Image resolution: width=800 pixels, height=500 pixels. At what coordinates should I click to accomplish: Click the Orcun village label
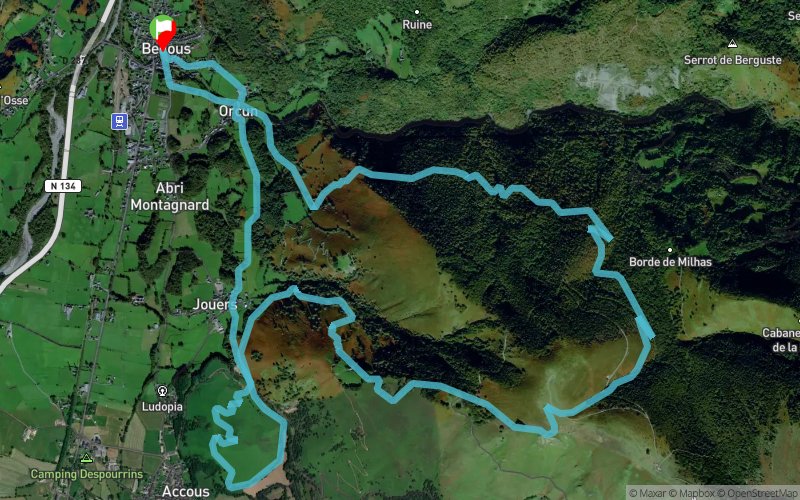tap(238, 111)
